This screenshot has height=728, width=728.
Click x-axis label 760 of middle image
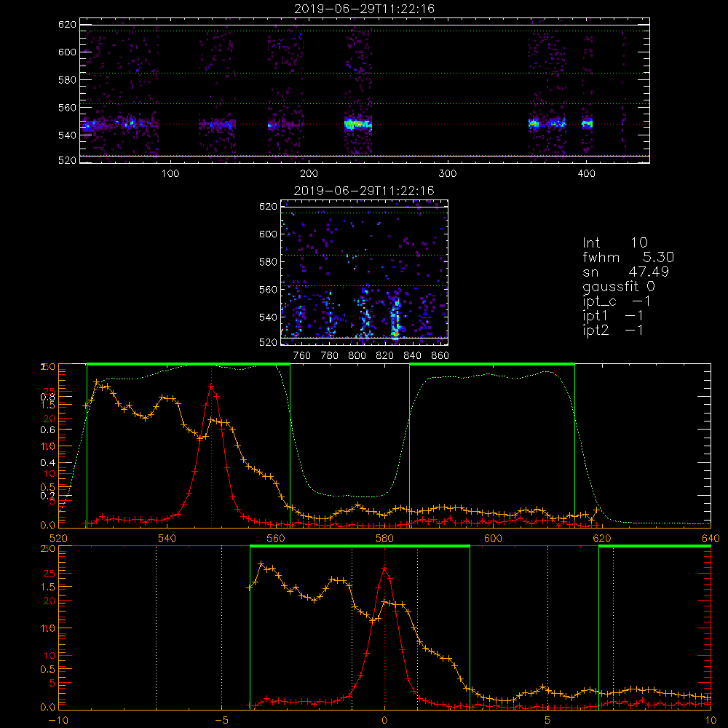302,356
